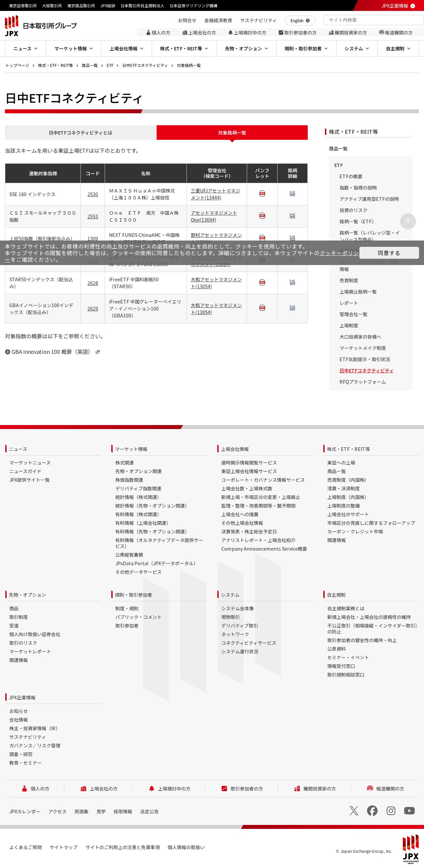Open マーケットメイク制度 in sidebar
Screen dimensions: 424x868
(x=362, y=348)
